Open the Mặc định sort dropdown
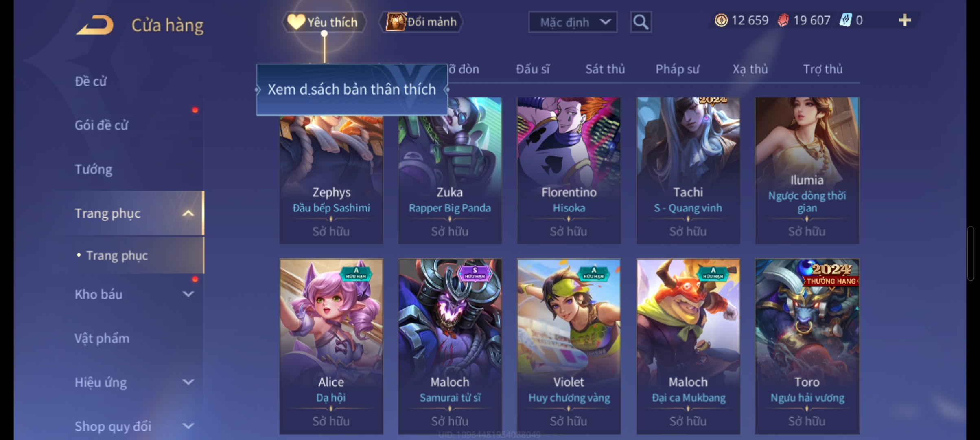Image resolution: width=980 pixels, height=440 pixels. 573,22
